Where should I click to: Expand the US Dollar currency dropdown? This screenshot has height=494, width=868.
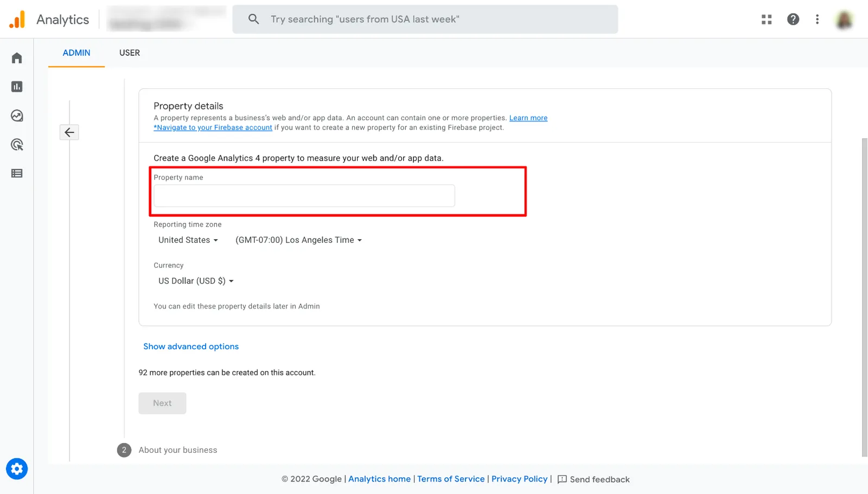pyautogui.click(x=196, y=281)
